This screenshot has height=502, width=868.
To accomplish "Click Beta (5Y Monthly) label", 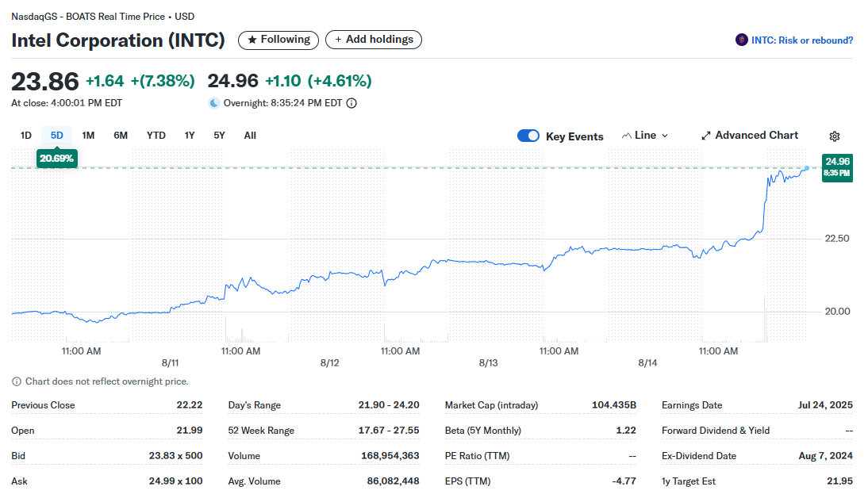I will click(x=483, y=431).
